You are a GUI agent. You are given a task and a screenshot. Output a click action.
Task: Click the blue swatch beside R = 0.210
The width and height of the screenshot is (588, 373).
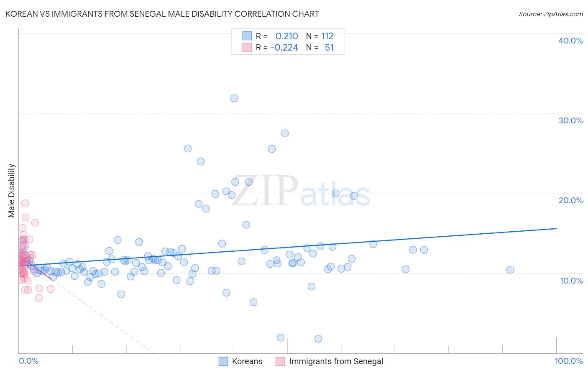tap(247, 36)
